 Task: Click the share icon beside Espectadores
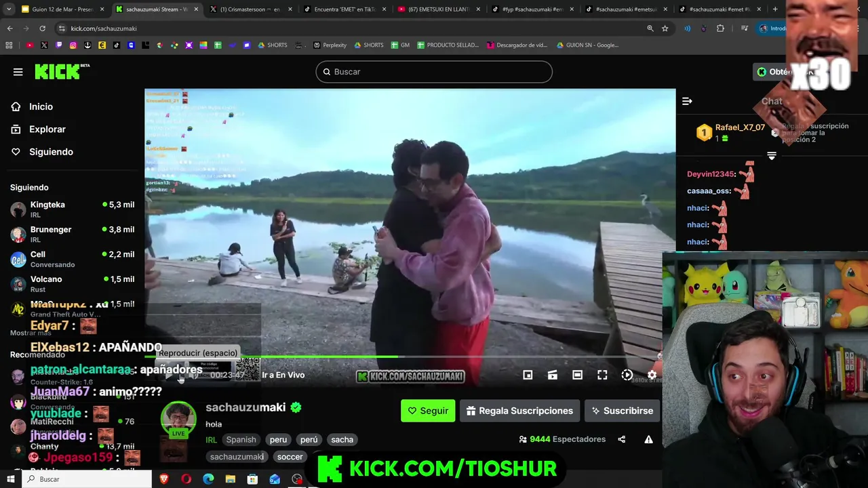point(621,439)
